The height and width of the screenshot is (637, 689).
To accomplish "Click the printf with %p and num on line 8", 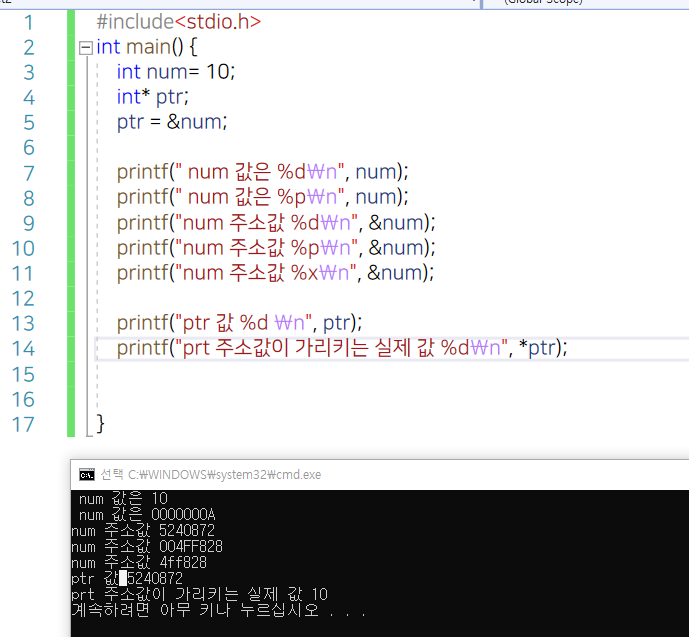I will click(x=262, y=197).
